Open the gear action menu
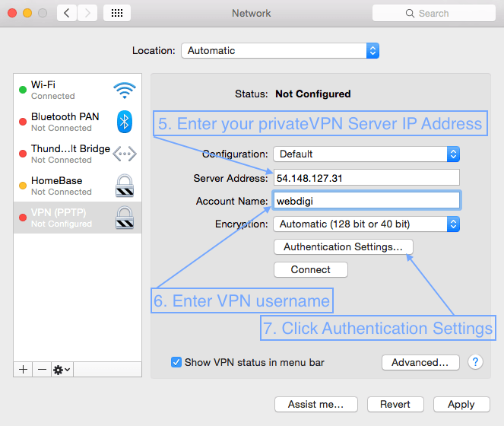The image size is (504, 426). coord(62,370)
